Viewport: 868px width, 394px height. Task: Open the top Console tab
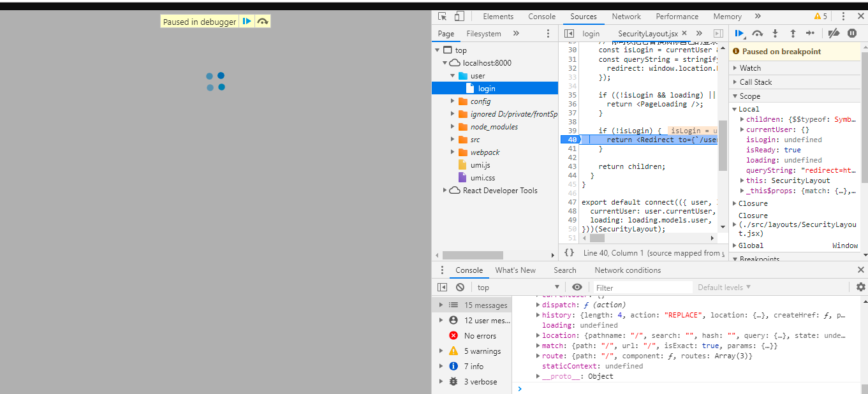click(542, 17)
